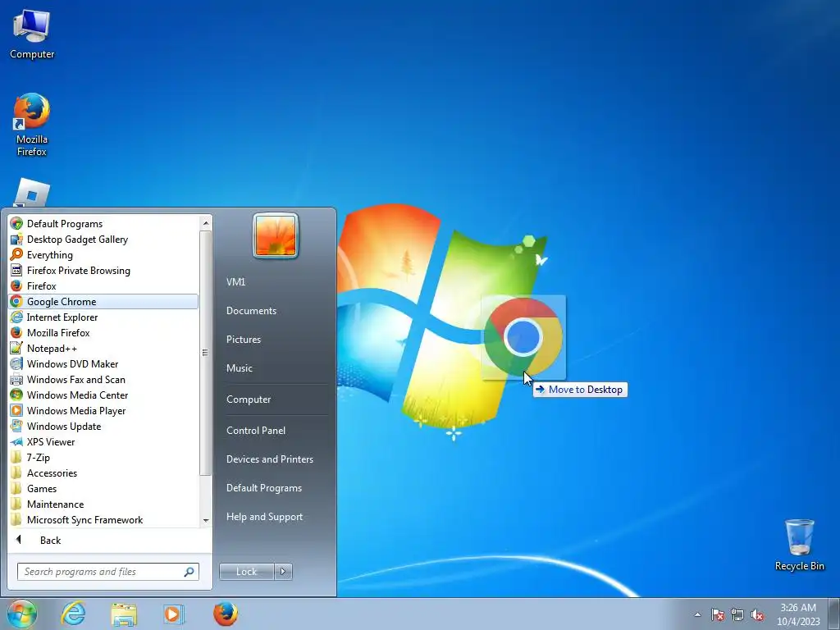
Task: Click the Firefox icon in programs list
Action: click(x=16, y=285)
